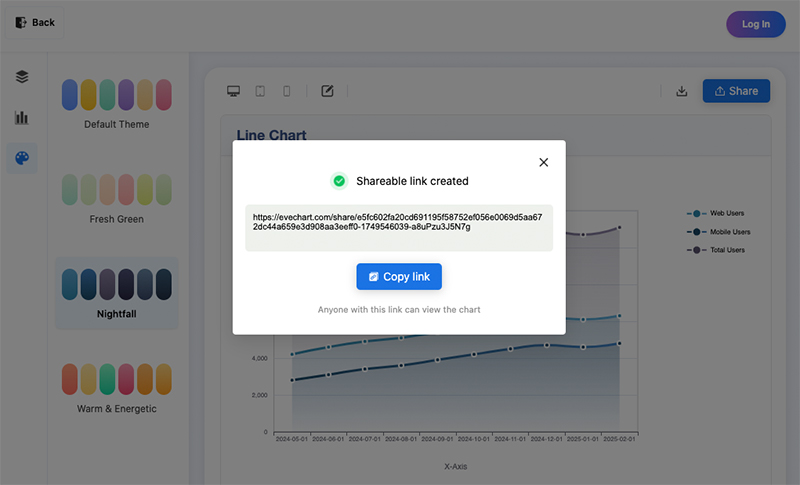
Task: Click the 2024-12-01 axis date label
Action: tap(546, 439)
